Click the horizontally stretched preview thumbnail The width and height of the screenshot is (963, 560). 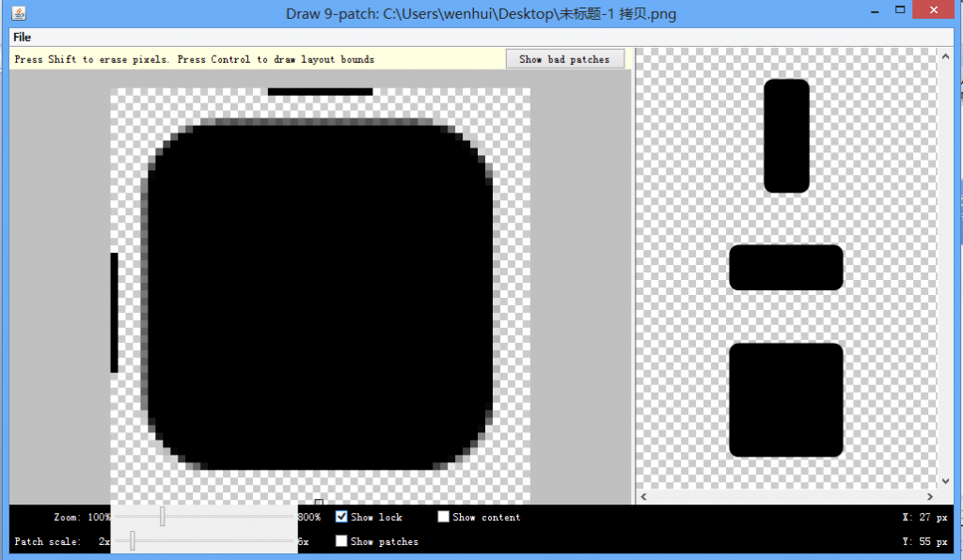point(786,268)
